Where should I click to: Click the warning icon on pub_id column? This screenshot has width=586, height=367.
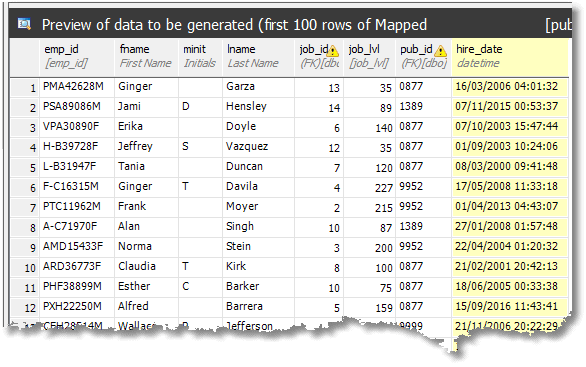pyautogui.click(x=441, y=51)
